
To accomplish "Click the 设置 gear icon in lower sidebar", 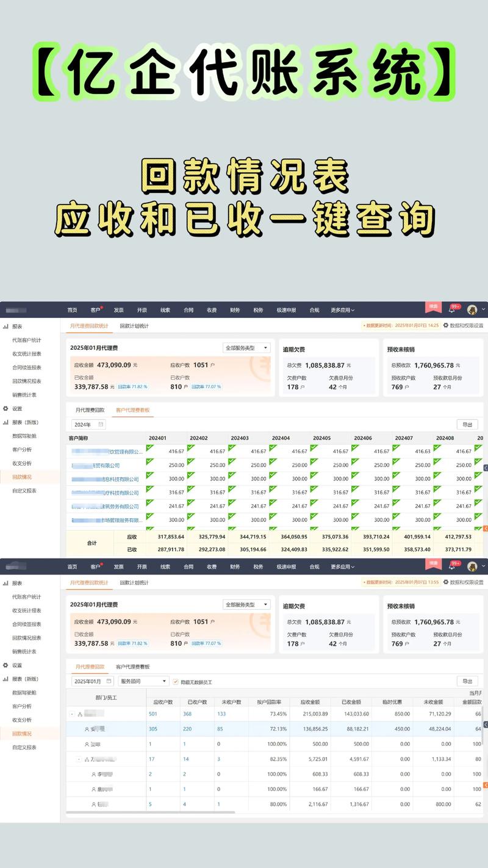I will tap(5, 665).
